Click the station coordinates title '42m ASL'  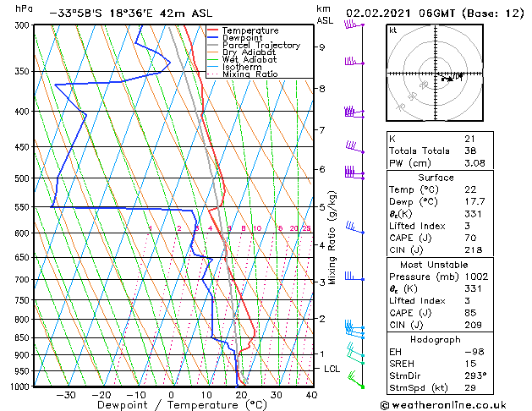coord(185,14)
